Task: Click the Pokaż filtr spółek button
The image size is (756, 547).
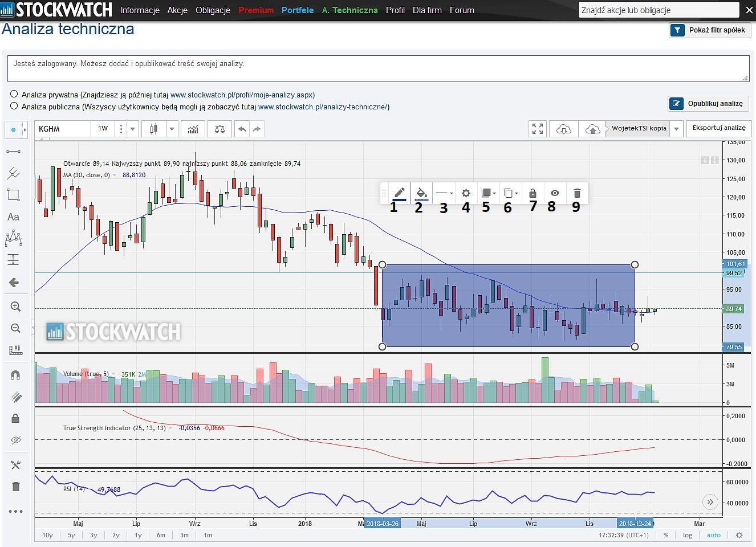Action: point(710,30)
